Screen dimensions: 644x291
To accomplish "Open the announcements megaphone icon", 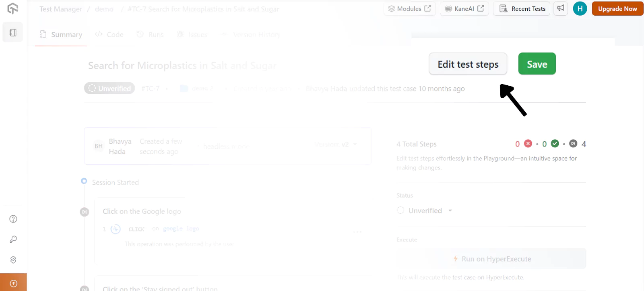I will click(561, 8).
